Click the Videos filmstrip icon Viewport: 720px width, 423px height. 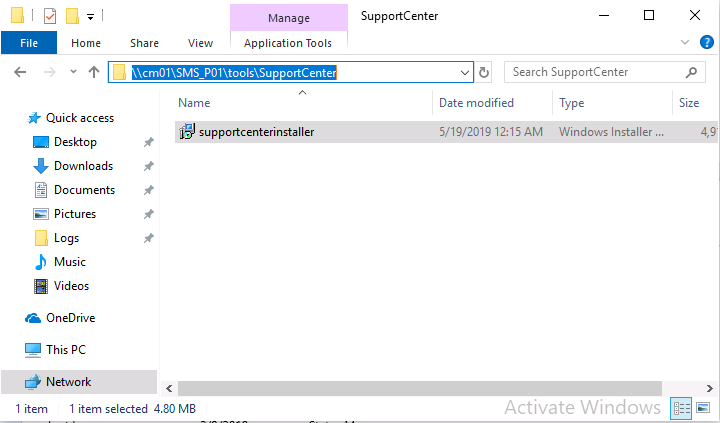41,286
